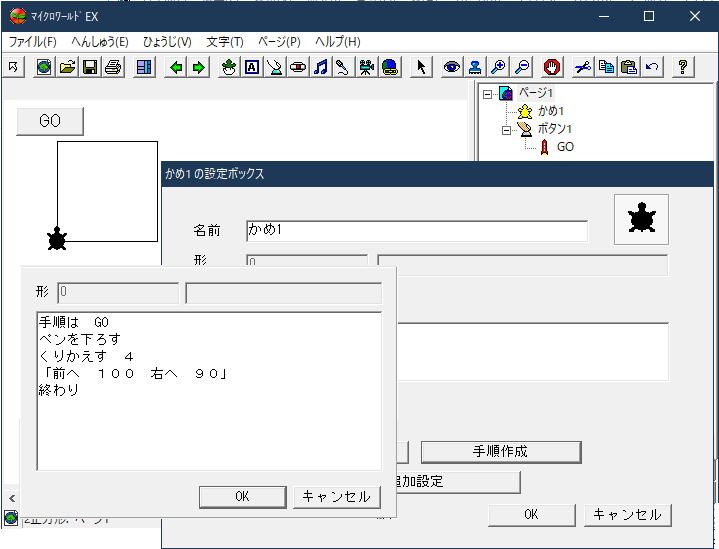719x549 pixels.
Task: Click the left scroll arrow below the page
Action: (x=12, y=498)
